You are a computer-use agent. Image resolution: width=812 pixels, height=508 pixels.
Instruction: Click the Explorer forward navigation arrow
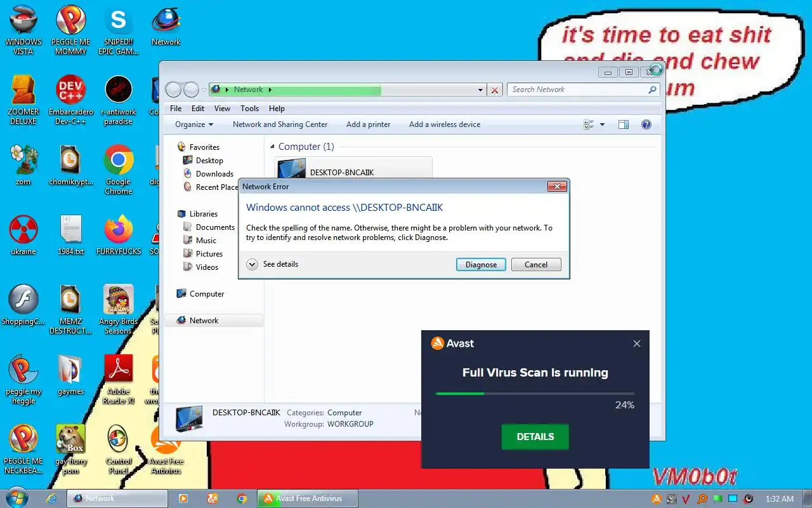point(191,90)
